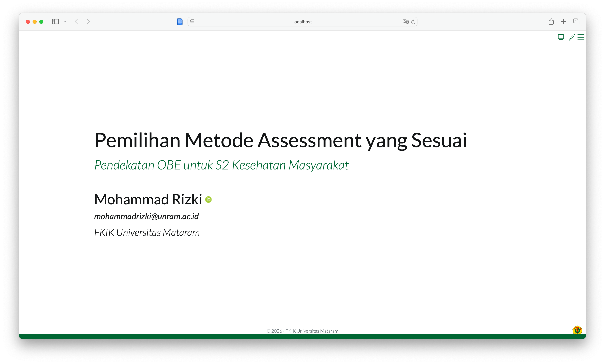Click the copyright footer text
Screen dimensions: 605x364
click(302, 331)
